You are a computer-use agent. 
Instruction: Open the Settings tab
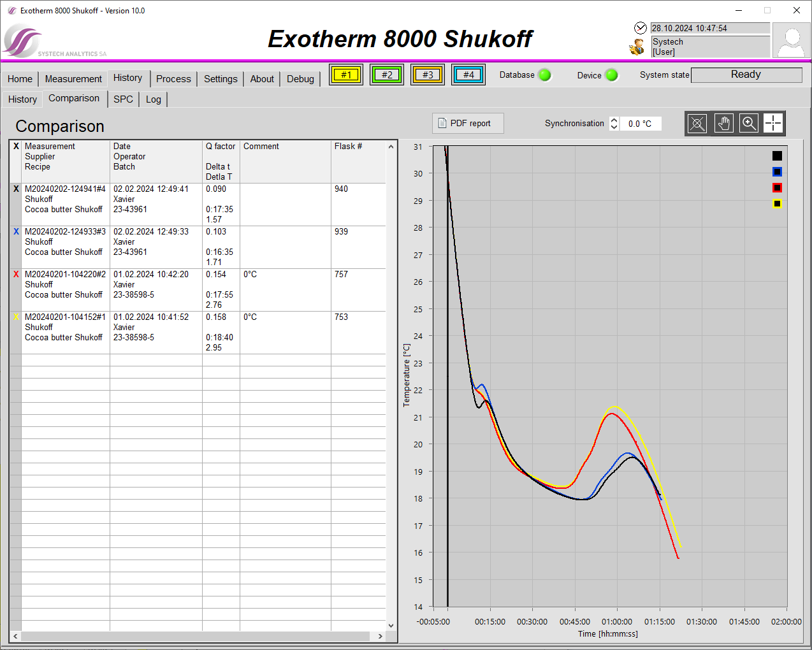(221, 79)
